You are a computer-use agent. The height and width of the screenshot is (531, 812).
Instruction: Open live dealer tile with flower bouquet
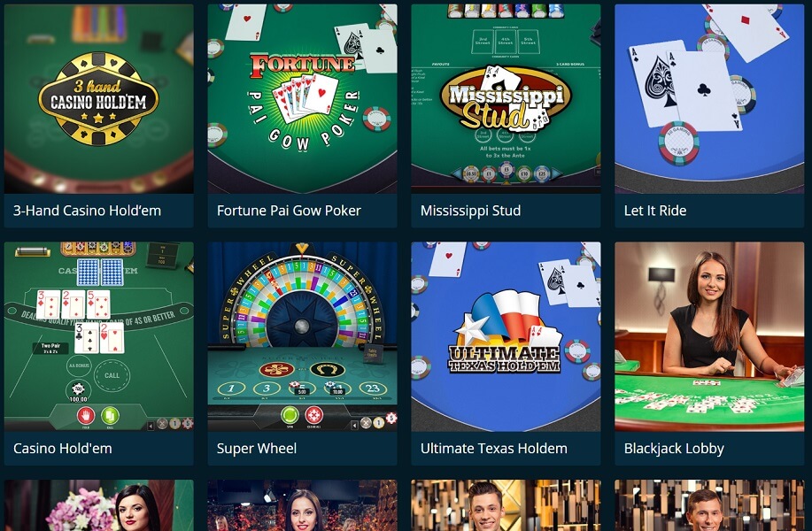click(x=99, y=505)
